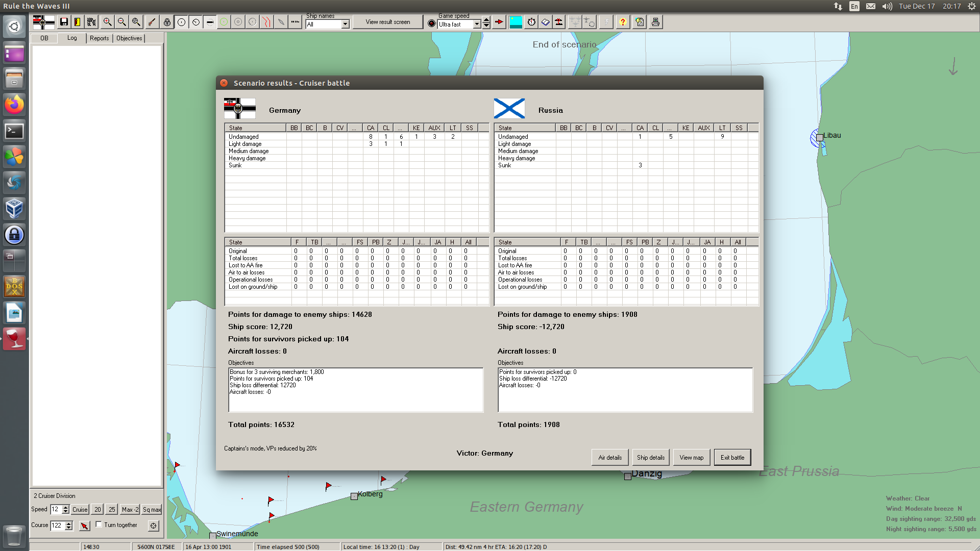This screenshot has height=551, width=980.
Task: Click the Cruise speed button
Action: (x=80, y=510)
